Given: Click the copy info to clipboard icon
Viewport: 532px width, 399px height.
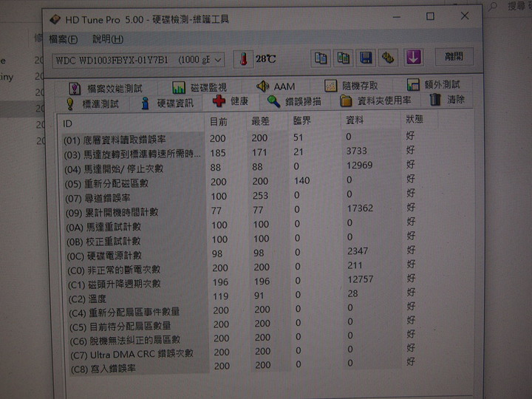Looking at the screenshot, I should point(320,58).
